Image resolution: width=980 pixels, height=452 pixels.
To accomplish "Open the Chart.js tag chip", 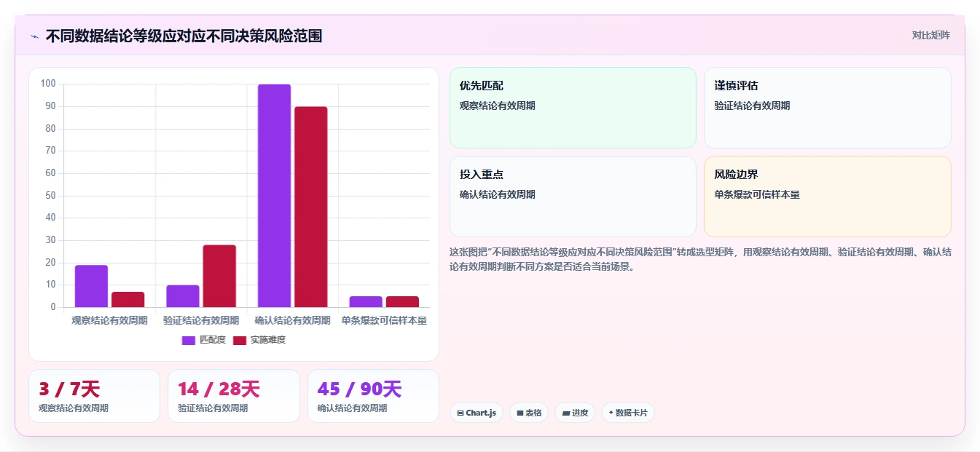I will 476,413.
